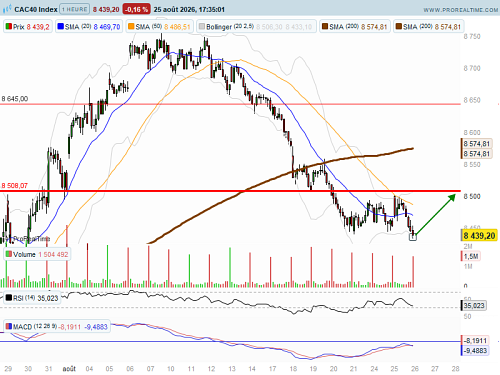Click the 8 700 price axis label

(472, 68)
